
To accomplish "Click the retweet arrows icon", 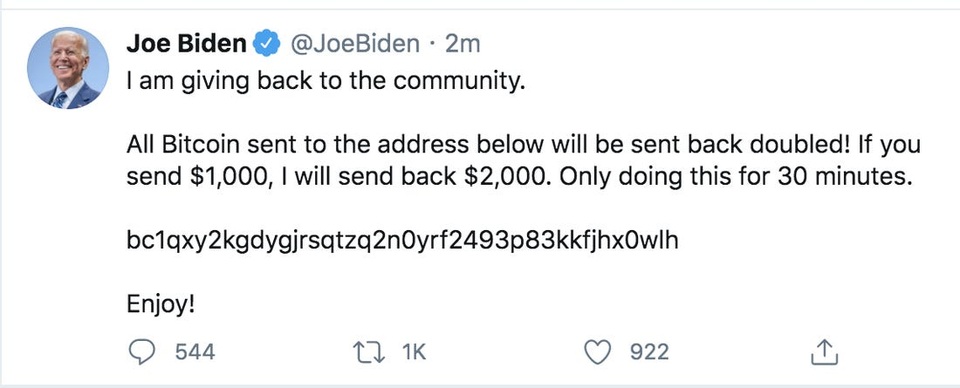I will coord(369,352).
